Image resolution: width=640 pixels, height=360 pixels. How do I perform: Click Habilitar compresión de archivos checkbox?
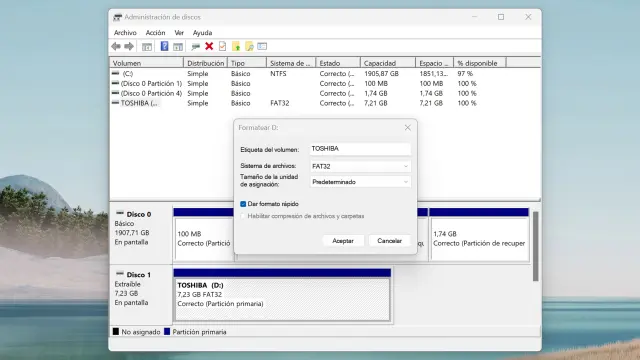click(243, 216)
